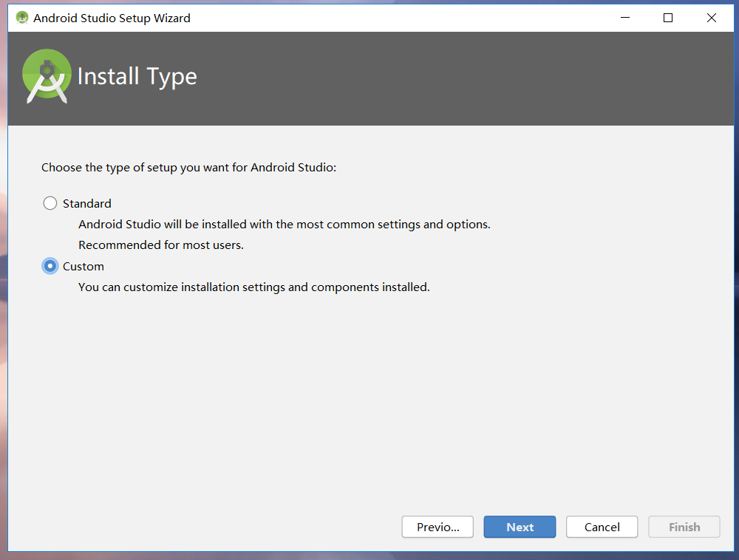Viewport: 739px width, 560px height.
Task: Click the "Custom" option label text
Action: click(84, 266)
